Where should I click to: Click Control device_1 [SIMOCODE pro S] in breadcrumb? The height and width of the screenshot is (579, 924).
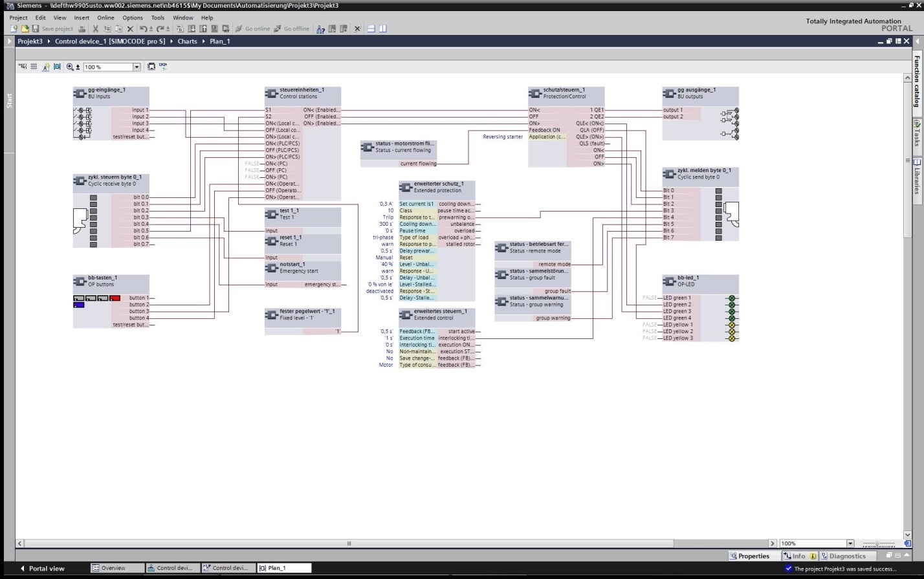110,41
